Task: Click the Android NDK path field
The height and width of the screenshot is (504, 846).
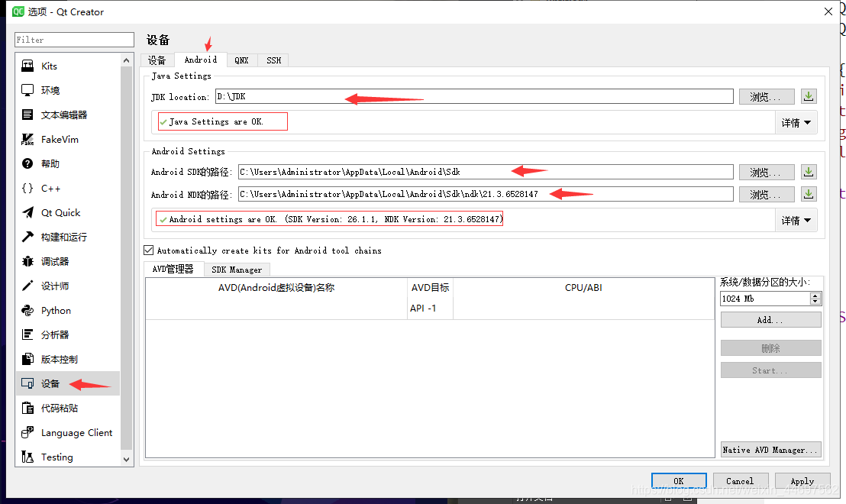Action: click(x=486, y=194)
